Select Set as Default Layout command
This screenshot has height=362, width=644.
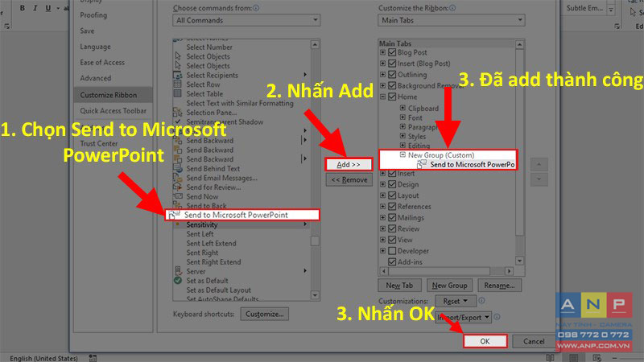click(x=218, y=290)
